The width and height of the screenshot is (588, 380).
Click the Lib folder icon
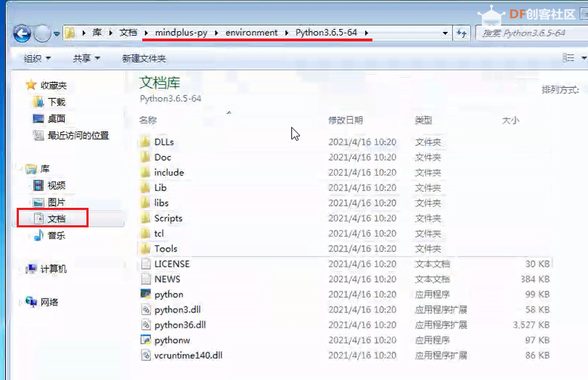click(x=145, y=187)
